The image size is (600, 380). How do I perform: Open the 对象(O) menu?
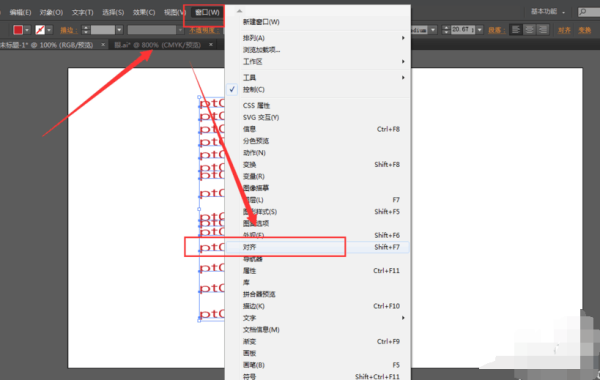[x=51, y=13]
